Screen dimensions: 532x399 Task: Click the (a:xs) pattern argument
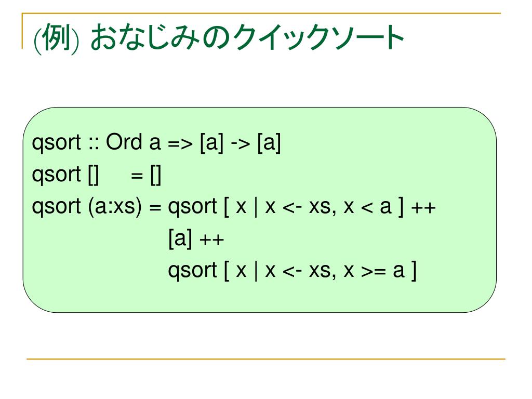(115, 207)
